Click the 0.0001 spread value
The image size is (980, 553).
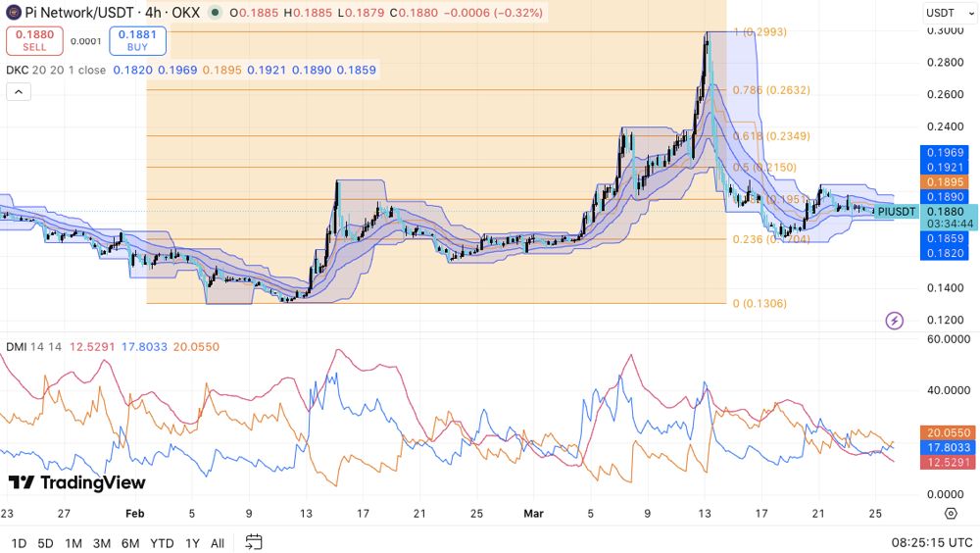click(x=85, y=41)
